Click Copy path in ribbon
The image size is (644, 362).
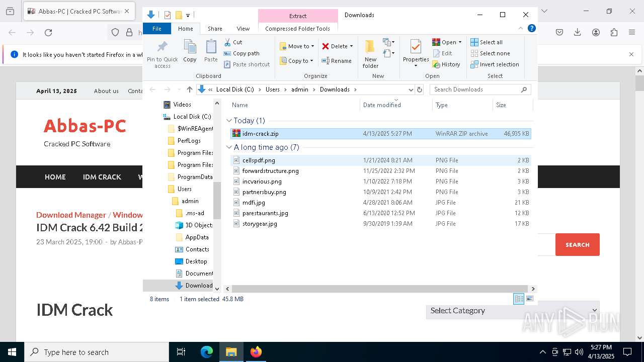tap(242, 53)
